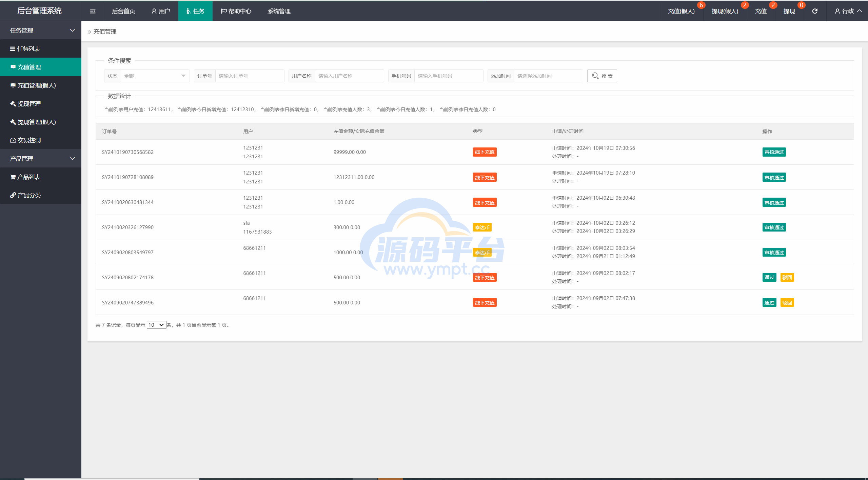The height and width of the screenshot is (480, 868).
Task: Click order number SY2410190730568582
Action: (x=128, y=152)
